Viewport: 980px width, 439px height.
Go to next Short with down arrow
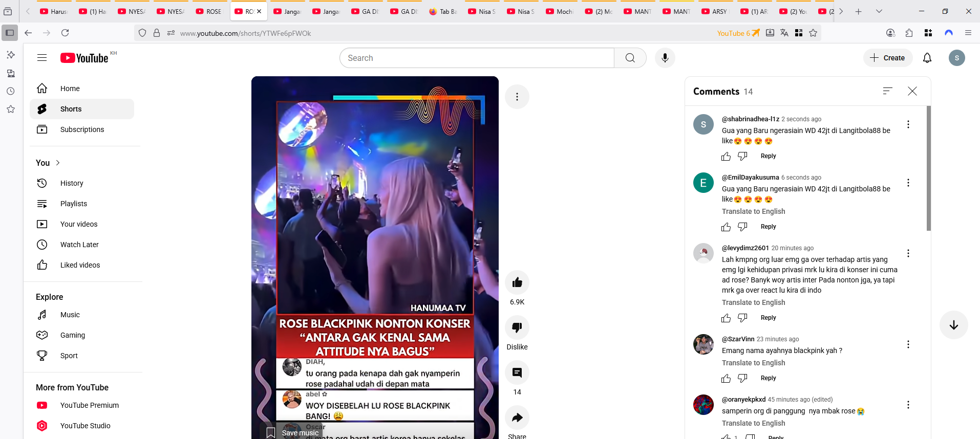[x=953, y=325]
